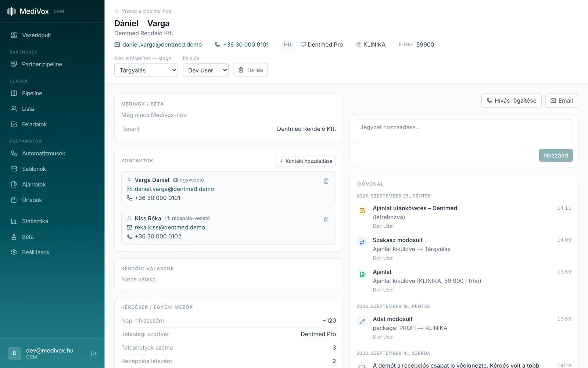588x368 pixels.
Task: Click the Ajánlat document icon in timeline
Action: pos(362,275)
